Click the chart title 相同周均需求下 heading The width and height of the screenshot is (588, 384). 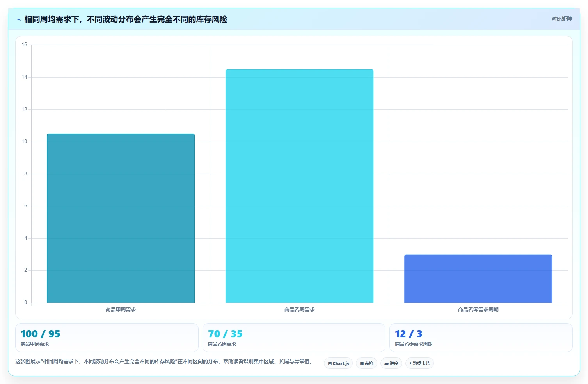point(126,19)
